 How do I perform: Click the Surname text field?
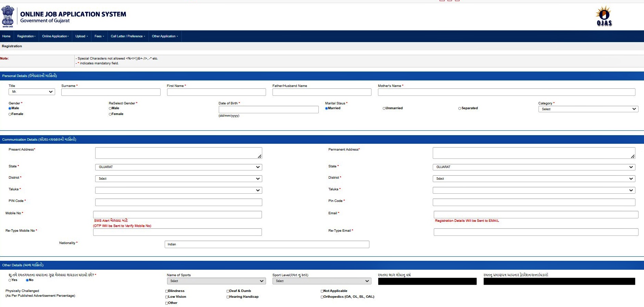111,92
